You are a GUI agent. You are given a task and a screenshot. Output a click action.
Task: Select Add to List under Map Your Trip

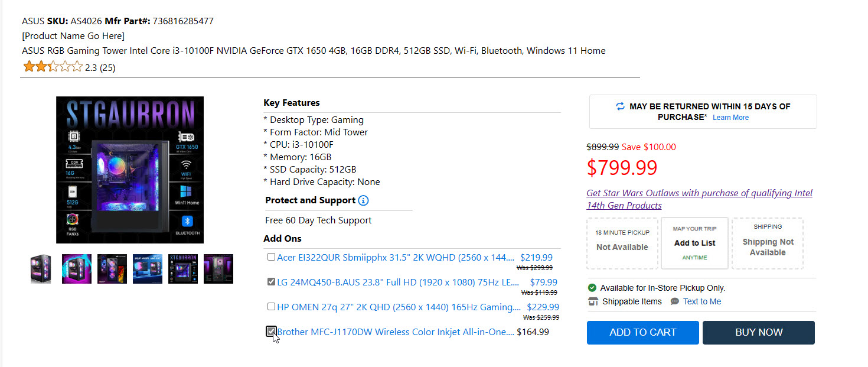pyautogui.click(x=694, y=243)
